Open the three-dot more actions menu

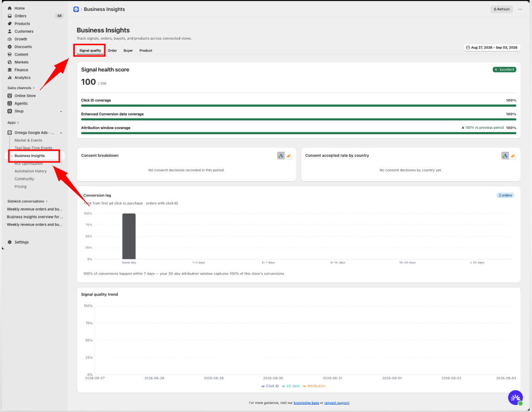520,9
